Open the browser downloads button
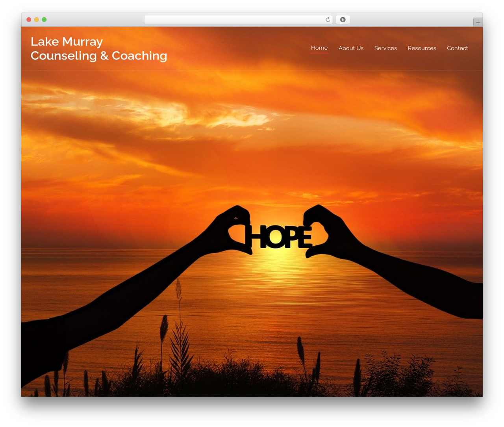 point(343,20)
